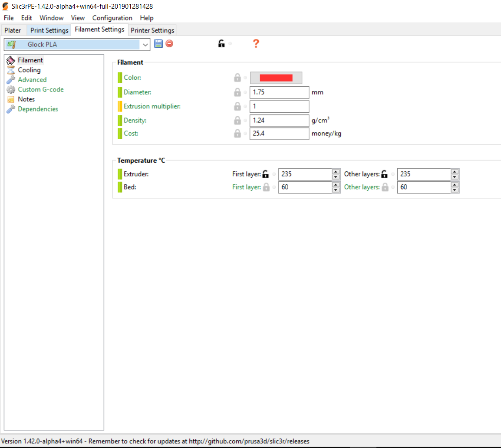Click the save preset floppy disk icon

pyautogui.click(x=158, y=43)
